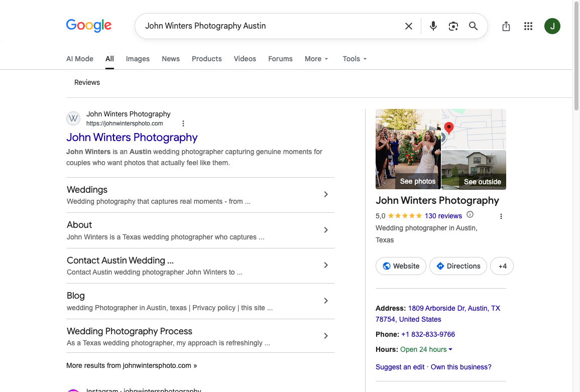Expand the Contact Austin Wedding sitelink chevron
The height and width of the screenshot is (392, 580).
point(326,265)
